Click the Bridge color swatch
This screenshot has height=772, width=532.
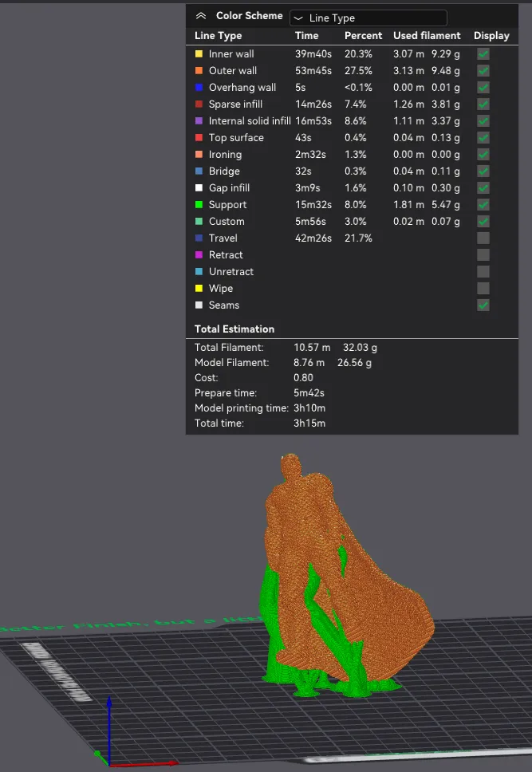[199, 171]
